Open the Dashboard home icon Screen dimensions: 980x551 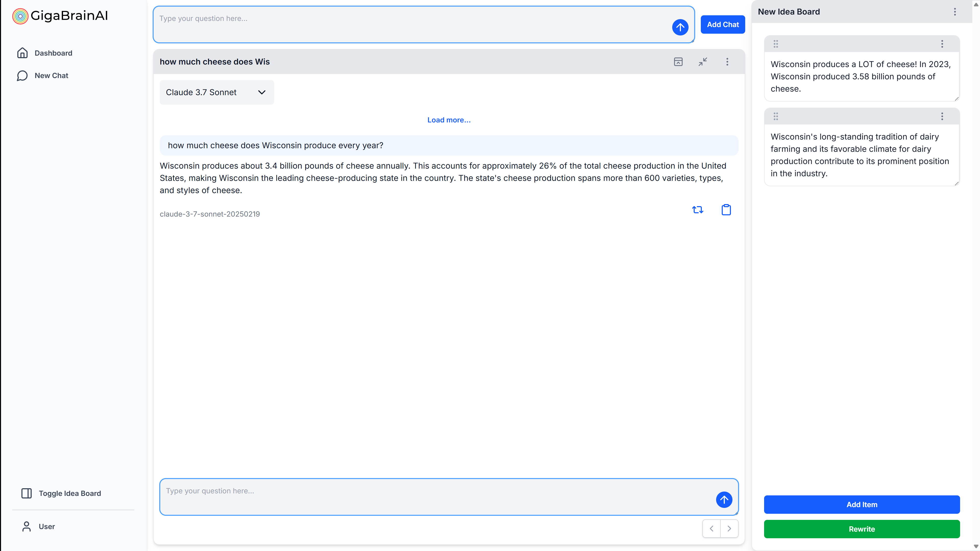click(22, 53)
